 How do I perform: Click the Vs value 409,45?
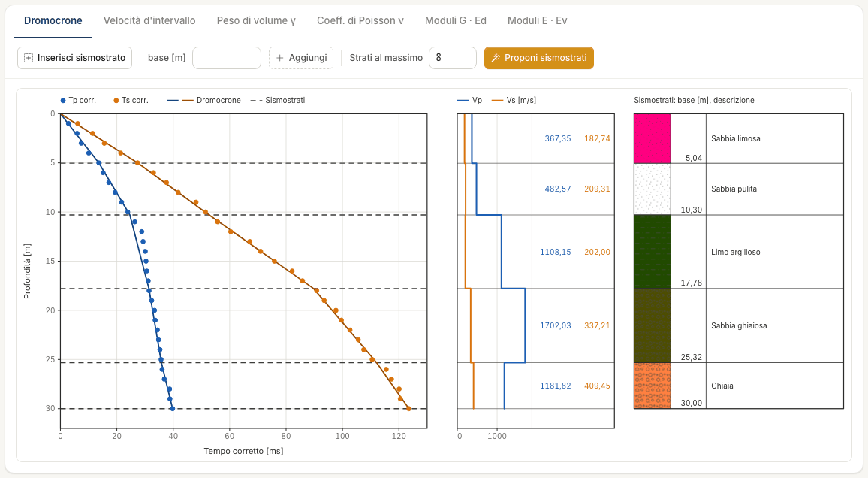pyautogui.click(x=597, y=386)
